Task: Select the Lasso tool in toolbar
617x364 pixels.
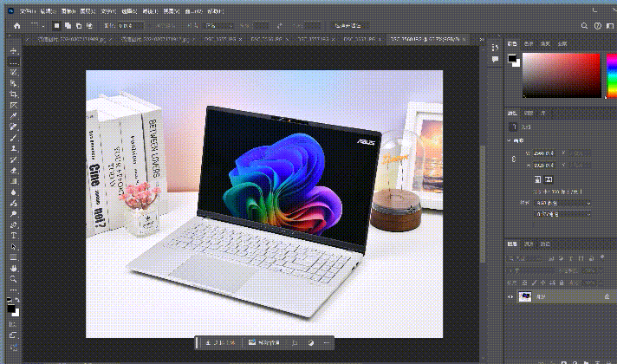Action: tap(13, 73)
